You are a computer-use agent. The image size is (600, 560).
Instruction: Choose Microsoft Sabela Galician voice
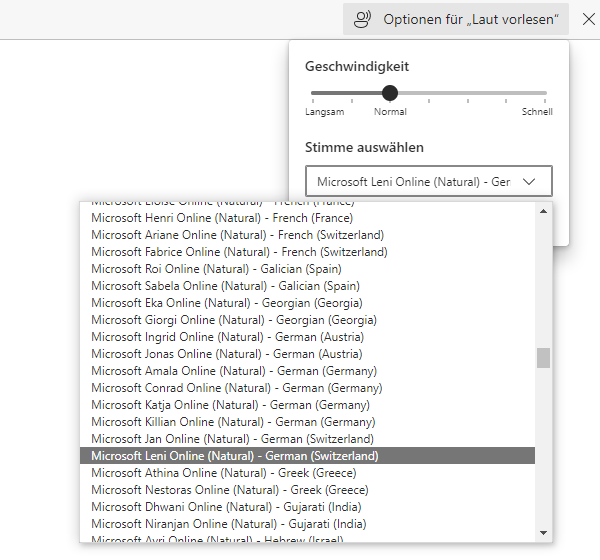[x=307, y=286]
